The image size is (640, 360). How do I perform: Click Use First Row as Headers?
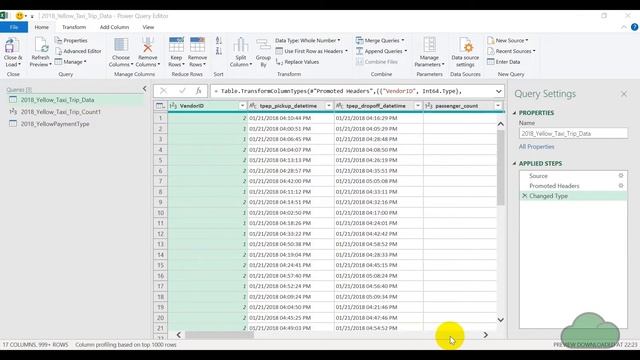[x=312, y=51]
